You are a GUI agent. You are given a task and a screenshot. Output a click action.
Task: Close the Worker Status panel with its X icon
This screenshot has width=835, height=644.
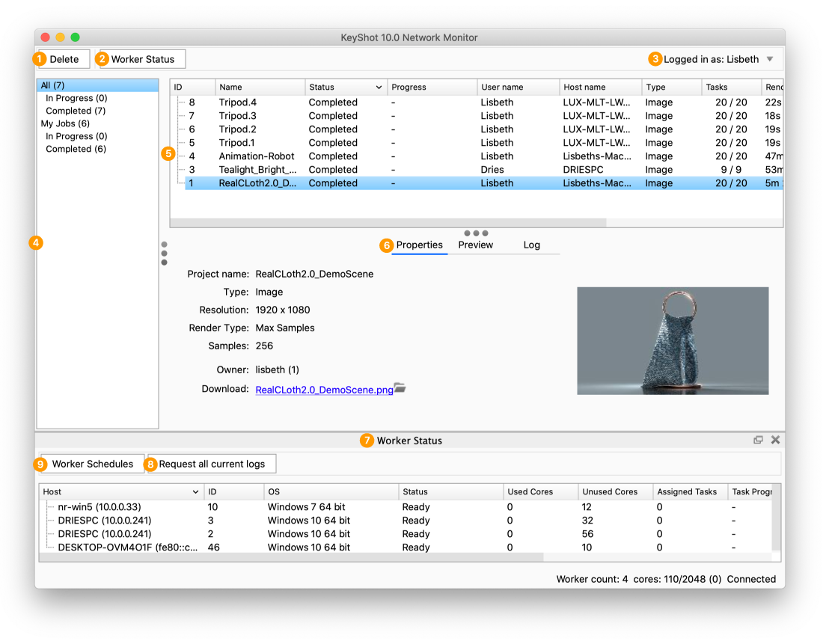pos(775,440)
